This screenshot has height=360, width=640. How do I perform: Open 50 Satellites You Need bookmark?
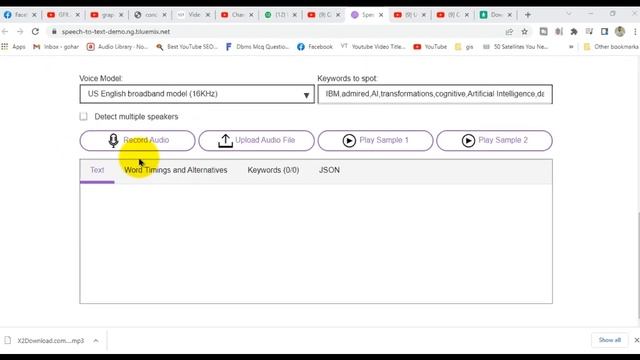516,47
